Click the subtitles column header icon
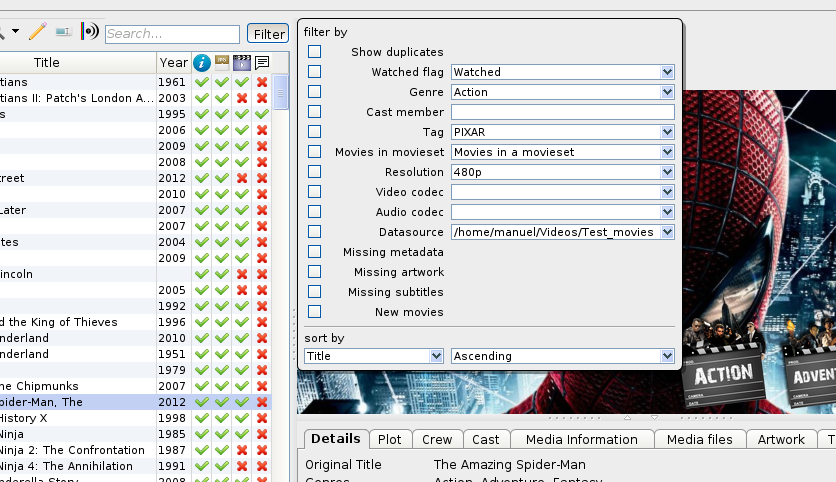 click(262, 63)
